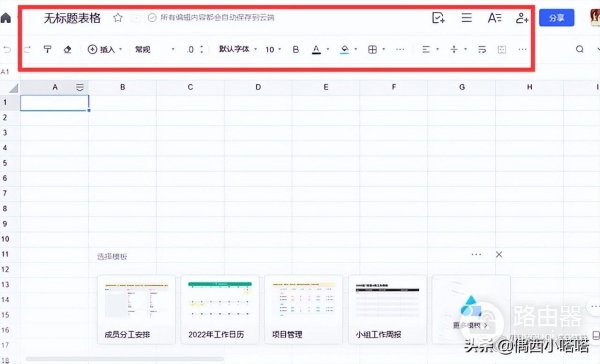Expand horizontal alignment options arrow

click(437, 49)
